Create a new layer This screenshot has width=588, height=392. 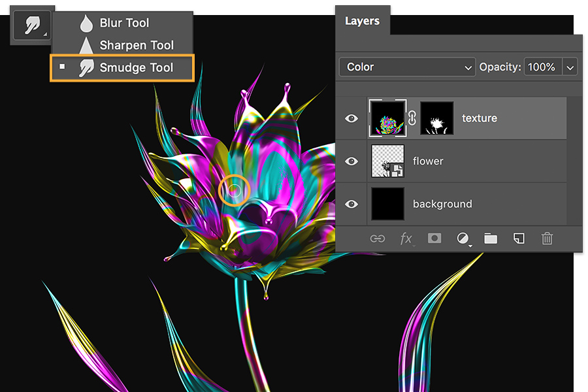(519, 238)
